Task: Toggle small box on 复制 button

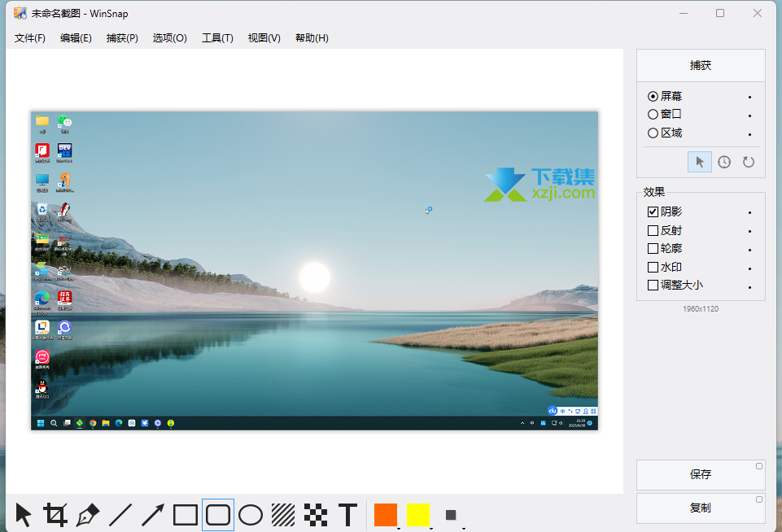Action: pos(759,499)
